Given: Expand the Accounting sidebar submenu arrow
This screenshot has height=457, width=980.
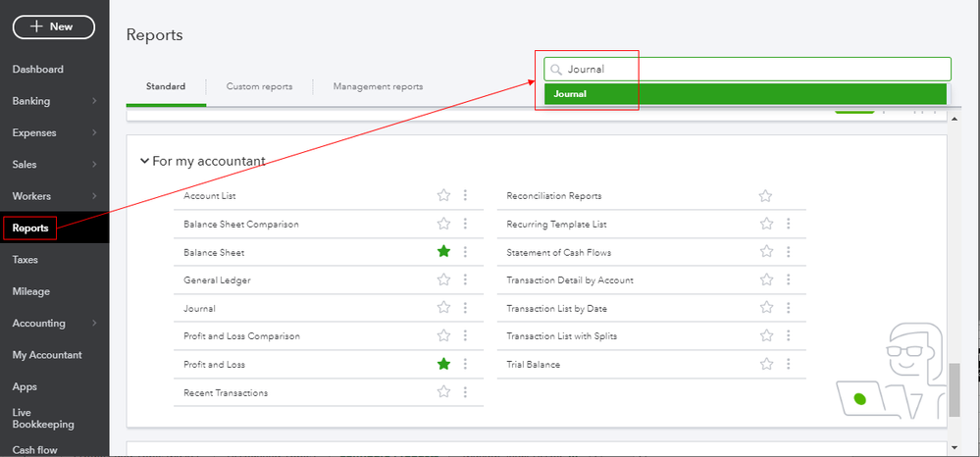Looking at the screenshot, I should coord(94,324).
